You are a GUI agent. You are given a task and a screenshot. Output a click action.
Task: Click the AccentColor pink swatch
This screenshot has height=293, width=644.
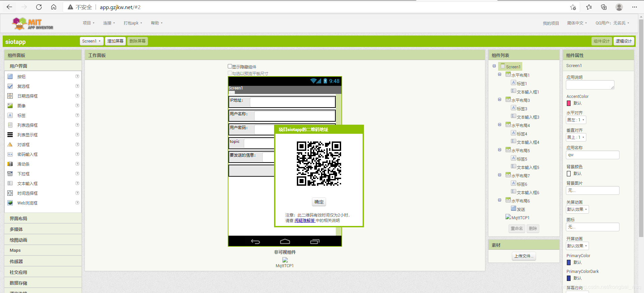click(569, 103)
